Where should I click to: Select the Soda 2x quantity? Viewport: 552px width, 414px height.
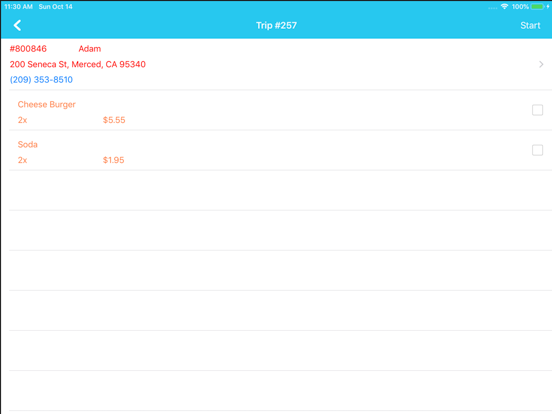(23, 160)
